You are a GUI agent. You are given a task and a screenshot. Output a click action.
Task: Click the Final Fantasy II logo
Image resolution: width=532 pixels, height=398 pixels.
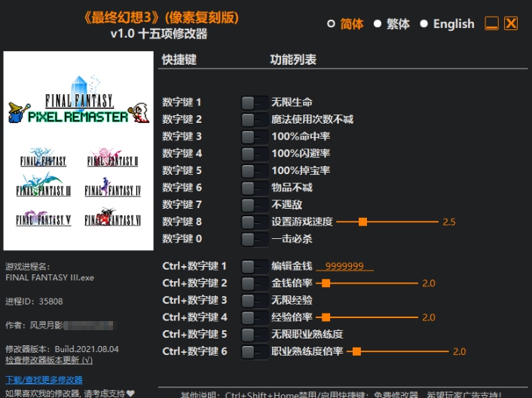(x=112, y=158)
